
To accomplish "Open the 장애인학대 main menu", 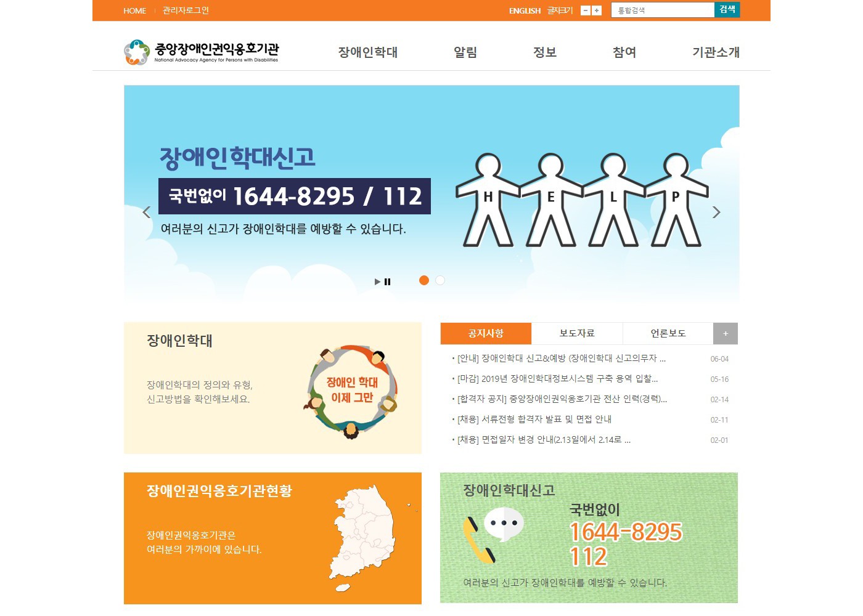I will pyautogui.click(x=368, y=52).
